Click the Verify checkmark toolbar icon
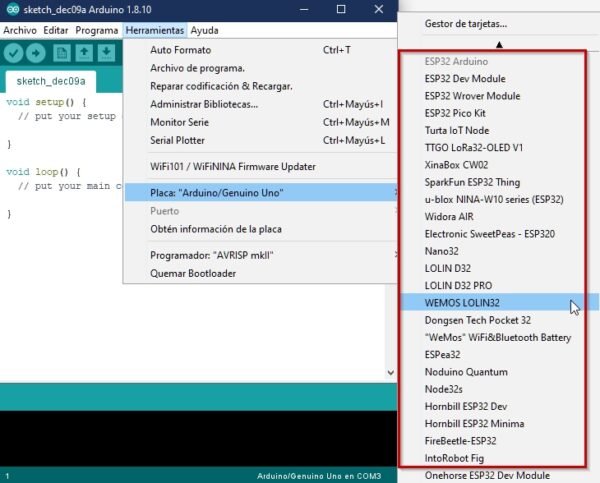 click(x=13, y=53)
